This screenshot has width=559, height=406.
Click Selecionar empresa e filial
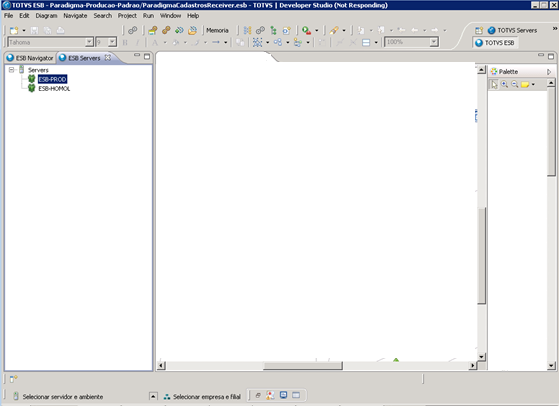click(x=207, y=396)
